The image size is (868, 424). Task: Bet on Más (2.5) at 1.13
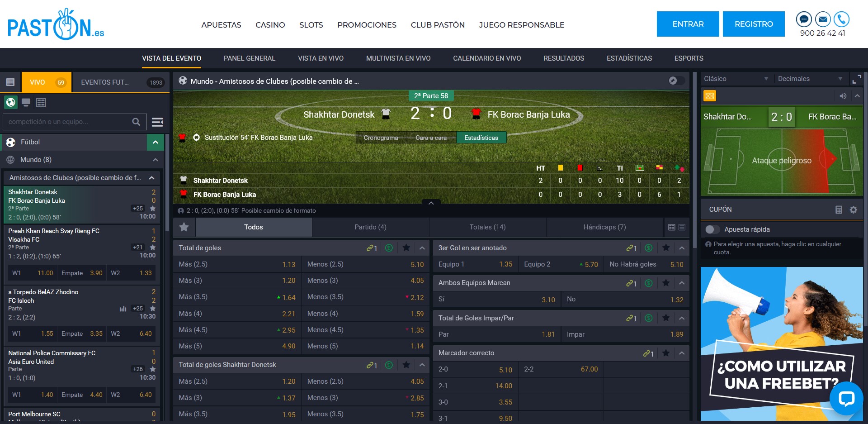coord(237,264)
